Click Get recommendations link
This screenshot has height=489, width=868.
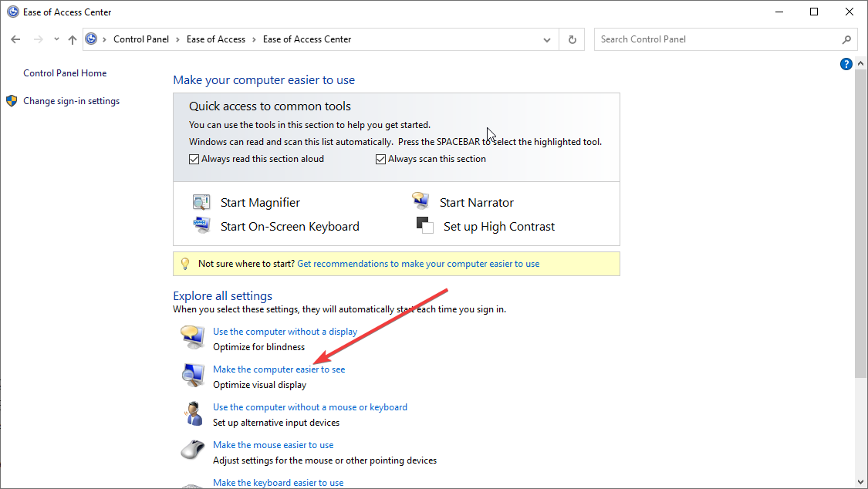(418, 264)
